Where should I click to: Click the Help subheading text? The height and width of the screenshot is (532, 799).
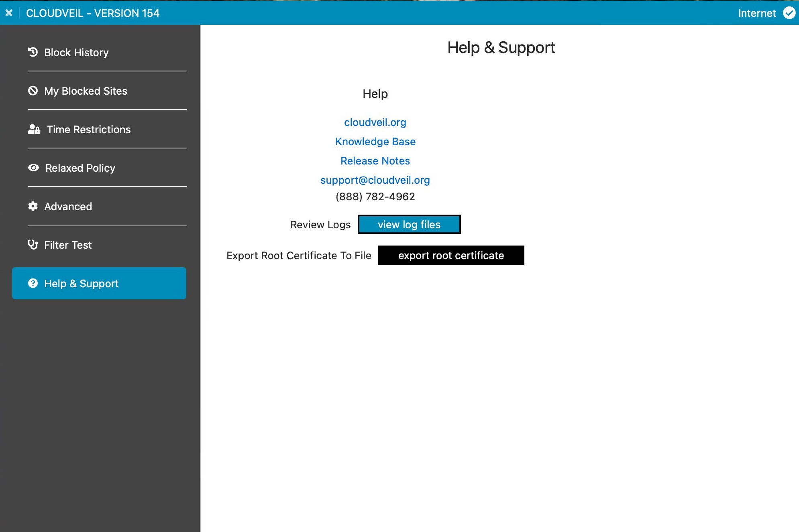(375, 94)
